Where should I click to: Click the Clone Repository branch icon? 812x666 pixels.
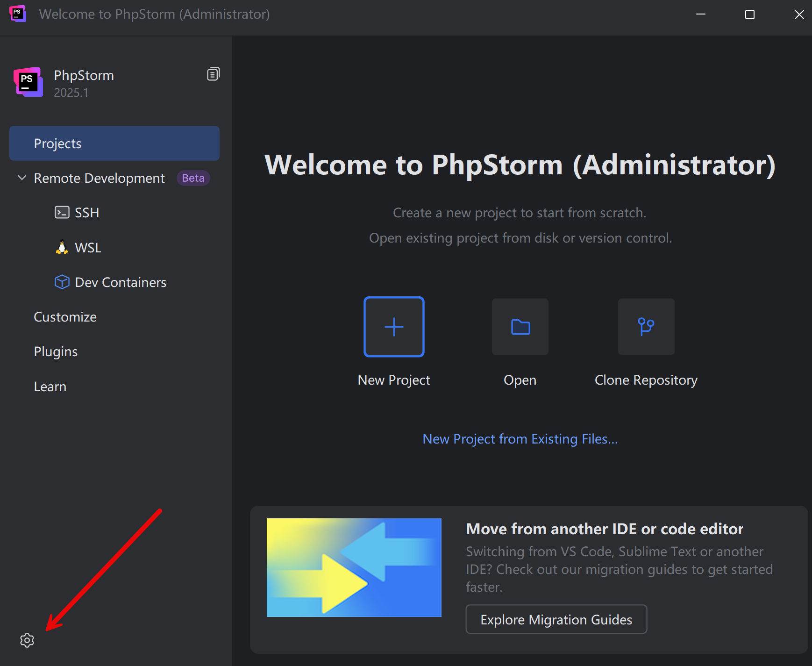coord(646,327)
